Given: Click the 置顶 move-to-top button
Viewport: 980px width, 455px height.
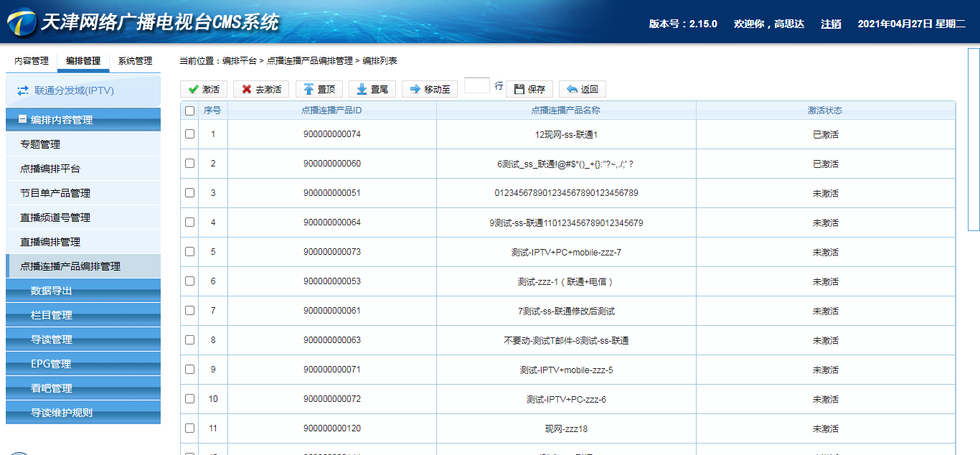Looking at the screenshot, I should coord(319,89).
